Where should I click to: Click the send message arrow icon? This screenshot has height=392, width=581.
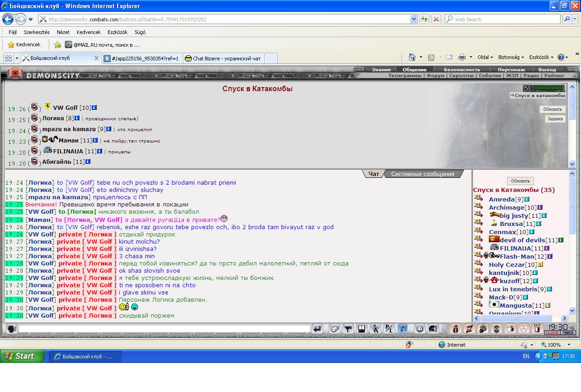coord(317,329)
